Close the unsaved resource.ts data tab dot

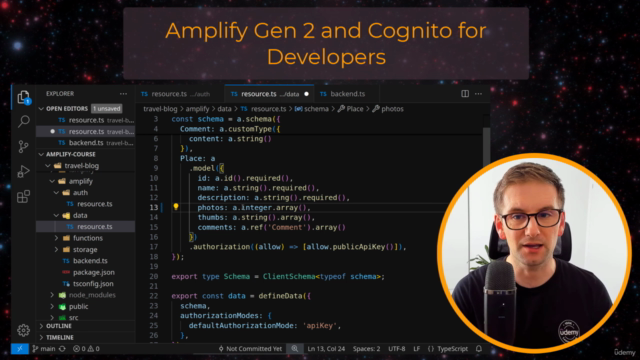[x=307, y=94]
